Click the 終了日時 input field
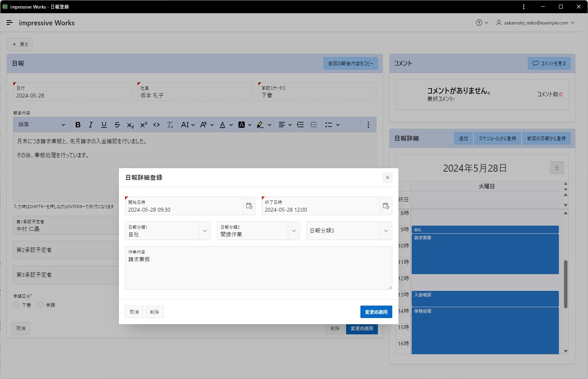Viewport: 588px width, 379px height. coord(321,206)
